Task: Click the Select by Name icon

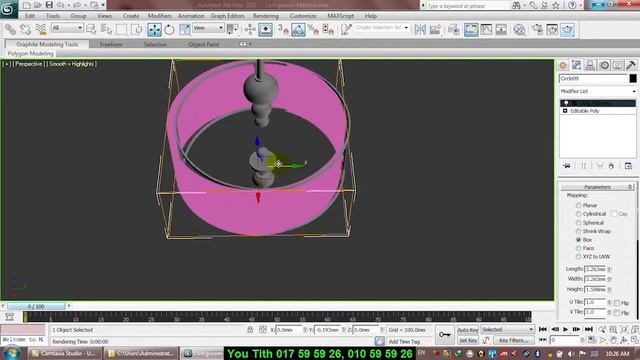Action: pyautogui.click(x=107, y=29)
